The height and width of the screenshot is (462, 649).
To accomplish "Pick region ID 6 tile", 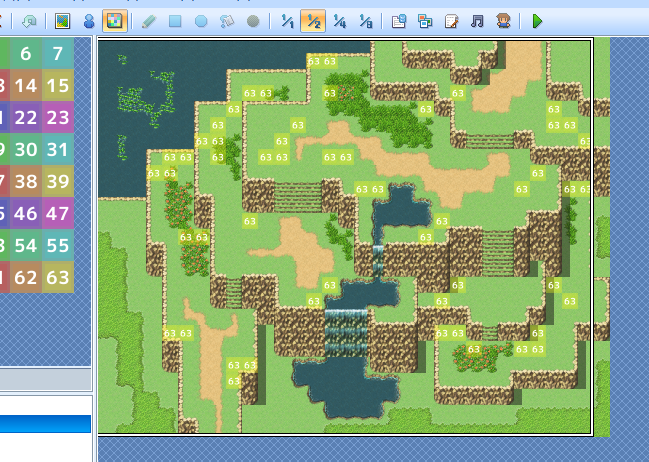I will point(26,53).
